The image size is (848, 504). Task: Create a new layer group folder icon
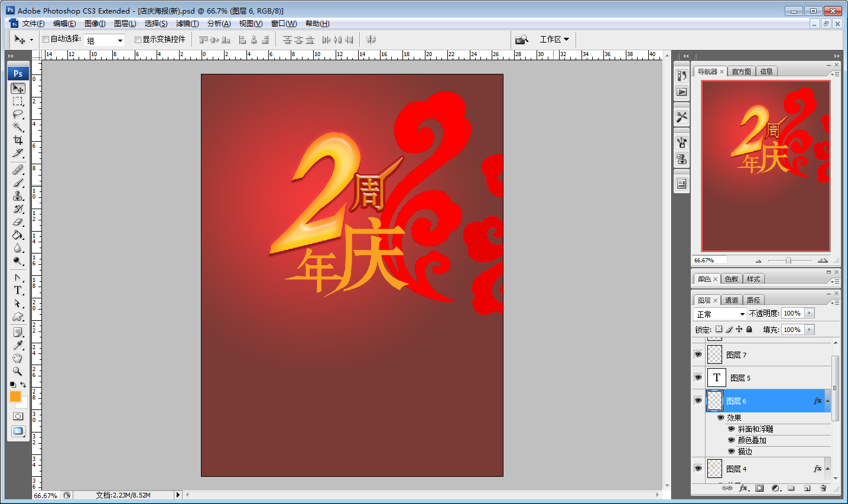click(x=791, y=488)
